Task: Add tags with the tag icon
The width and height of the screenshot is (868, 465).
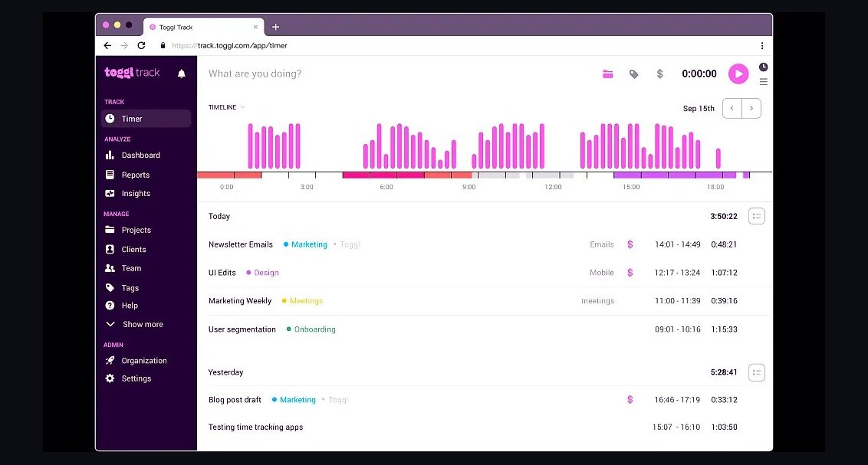Action: [x=634, y=74]
